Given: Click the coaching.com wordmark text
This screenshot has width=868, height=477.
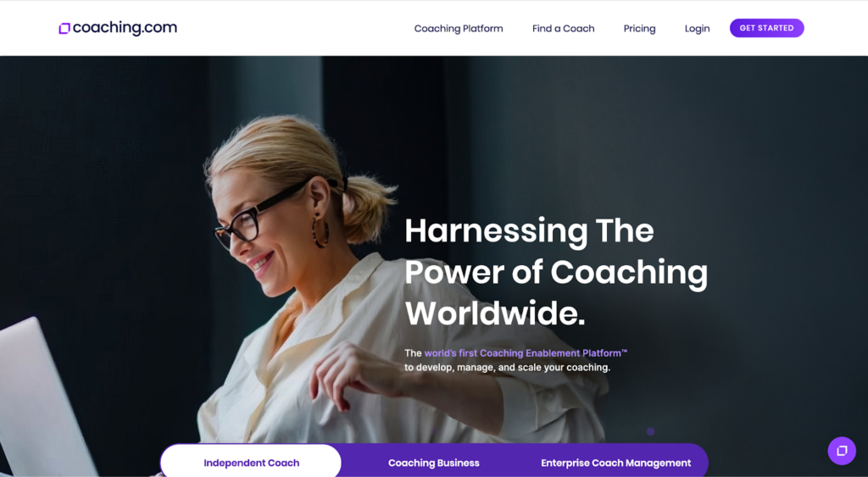Looking at the screenshot, I should (125, 28).
